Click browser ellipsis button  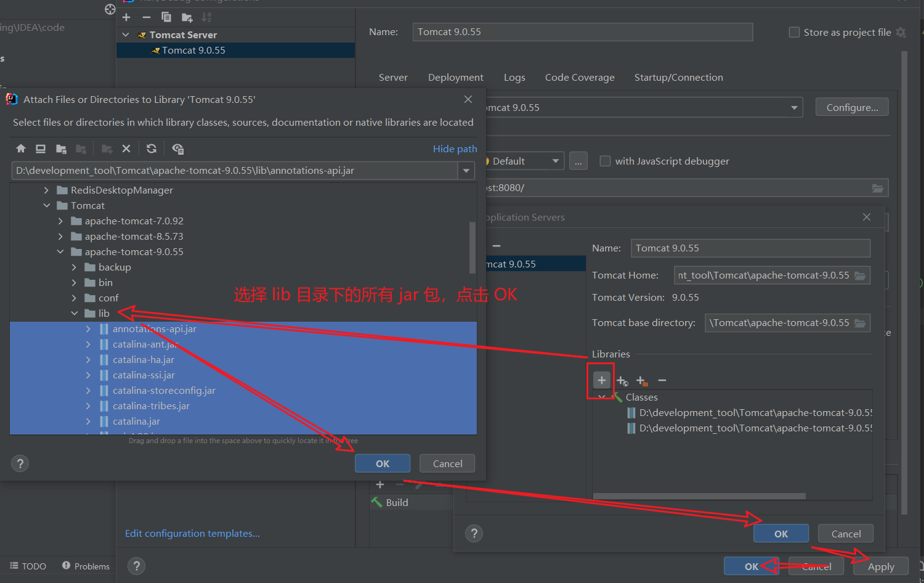click(578, 161)
